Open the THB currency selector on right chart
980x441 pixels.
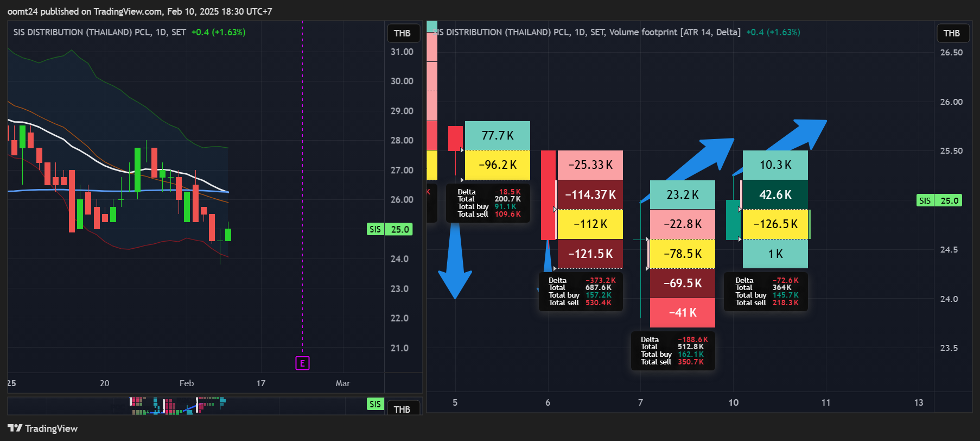click(x=952, y=33)
